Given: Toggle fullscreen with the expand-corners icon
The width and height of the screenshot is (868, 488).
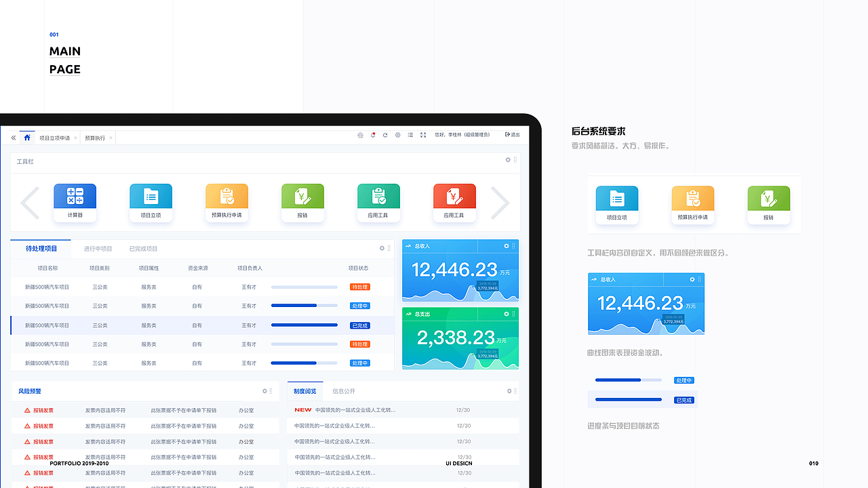Looking at the screenshot, I should click(x=423, y=135).
